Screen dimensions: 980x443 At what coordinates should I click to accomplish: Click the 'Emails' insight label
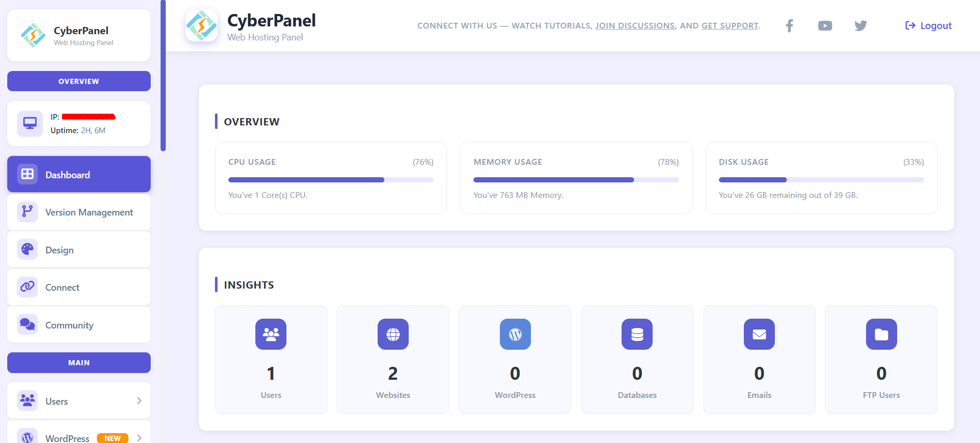tap(759, 395)
